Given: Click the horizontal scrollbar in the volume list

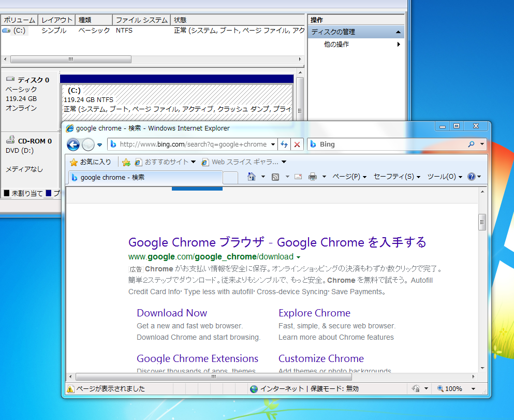Looking at the screenshot, I should point(71,59).
